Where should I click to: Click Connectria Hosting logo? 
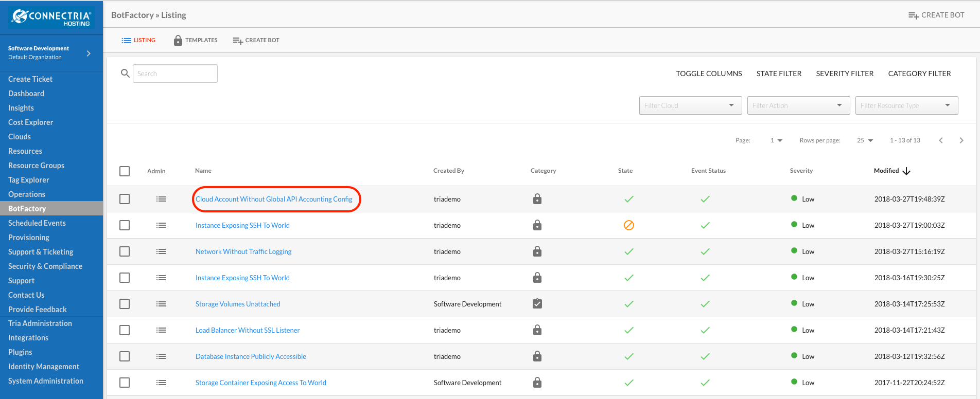coord(51,17)
